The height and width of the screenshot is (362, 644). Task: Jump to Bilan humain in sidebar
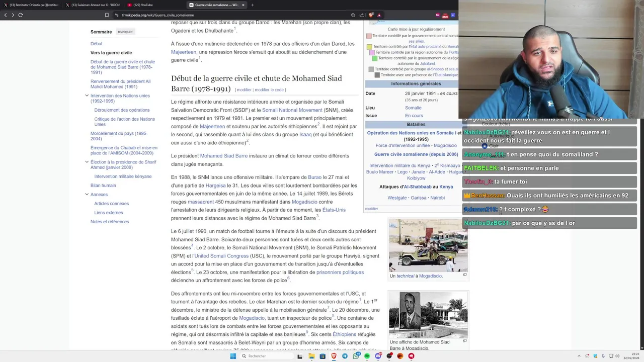coord(103,186)
